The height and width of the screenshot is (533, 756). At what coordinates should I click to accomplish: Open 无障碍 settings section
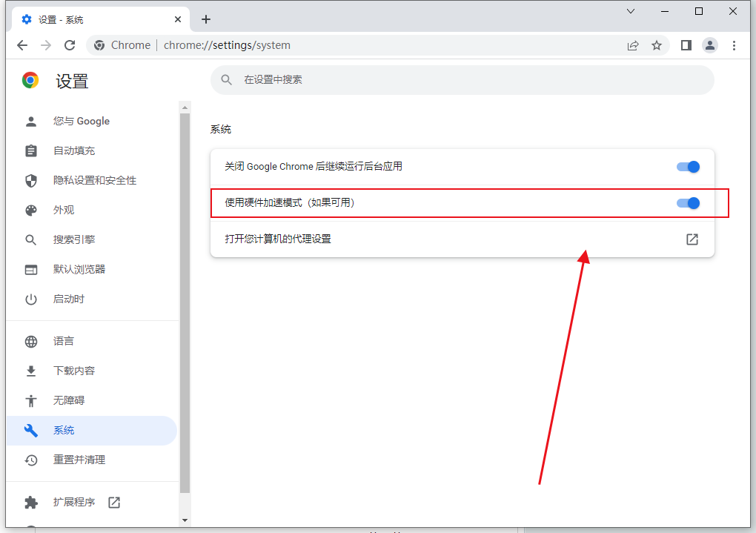point(92,400)
